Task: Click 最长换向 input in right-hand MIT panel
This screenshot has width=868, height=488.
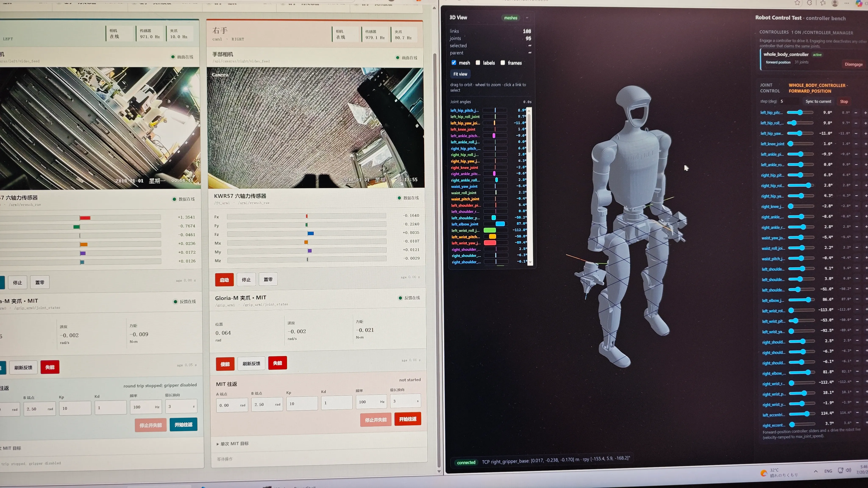Action: (406, 401)
